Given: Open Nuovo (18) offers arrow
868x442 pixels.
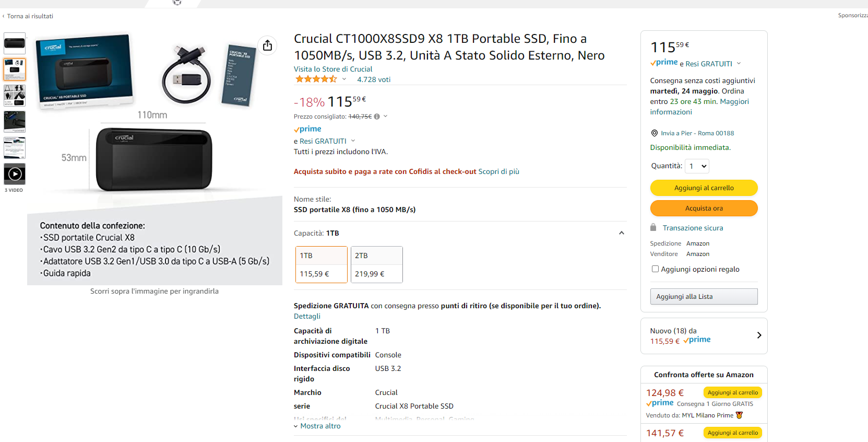Looking at the screenshot, I should 759,335.
